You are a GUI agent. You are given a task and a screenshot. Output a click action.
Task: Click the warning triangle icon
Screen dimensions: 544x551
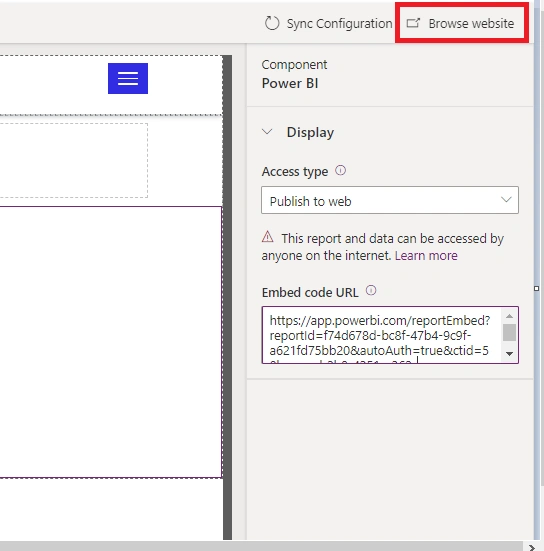[x=267, y=237]
